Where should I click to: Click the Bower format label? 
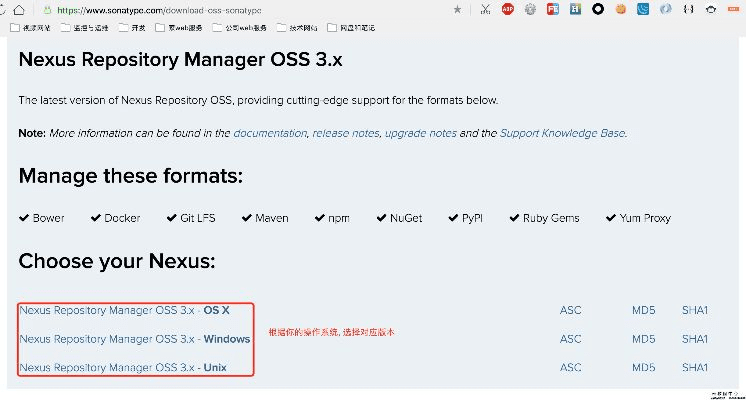pos(49,218)
